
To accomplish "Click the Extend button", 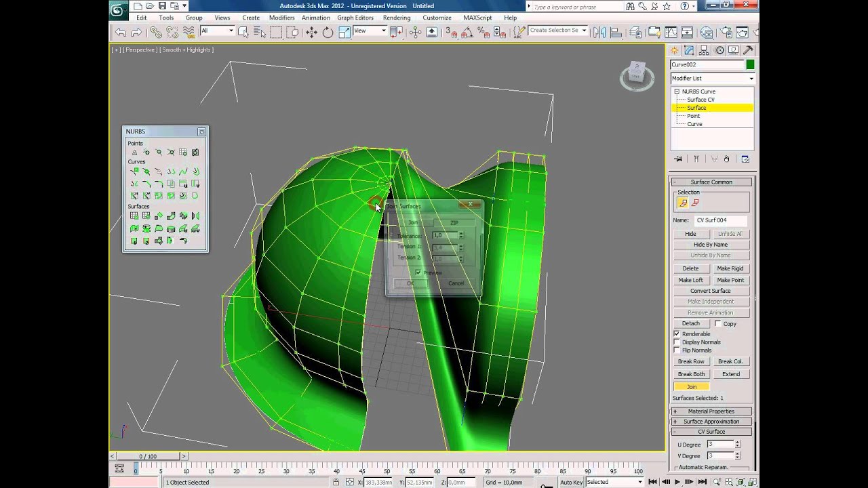I will tap(731, 374).
